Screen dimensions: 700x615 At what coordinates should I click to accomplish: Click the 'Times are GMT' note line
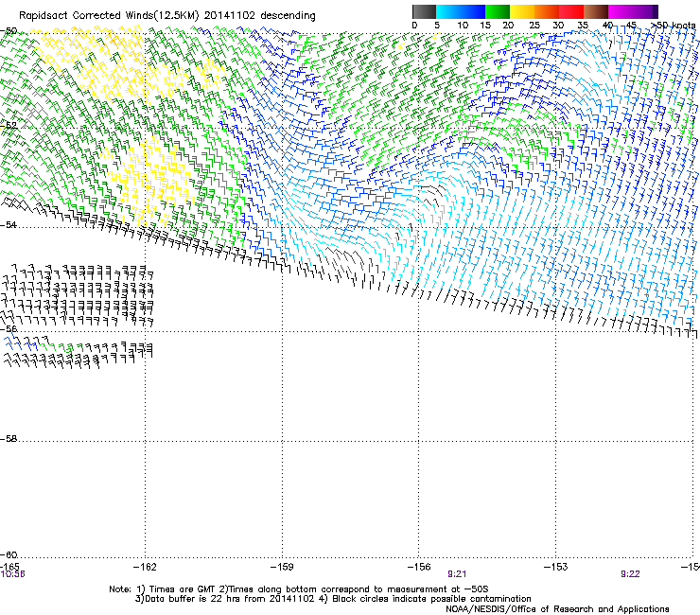coord(299,589)
